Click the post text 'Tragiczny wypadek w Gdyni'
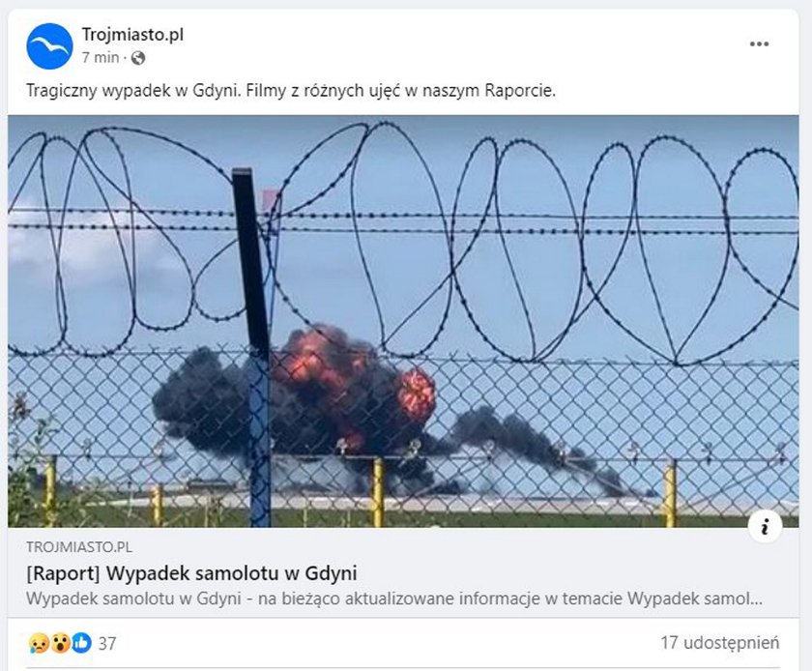The width and height of the screenshot is (812, 671). pos(133,91)
